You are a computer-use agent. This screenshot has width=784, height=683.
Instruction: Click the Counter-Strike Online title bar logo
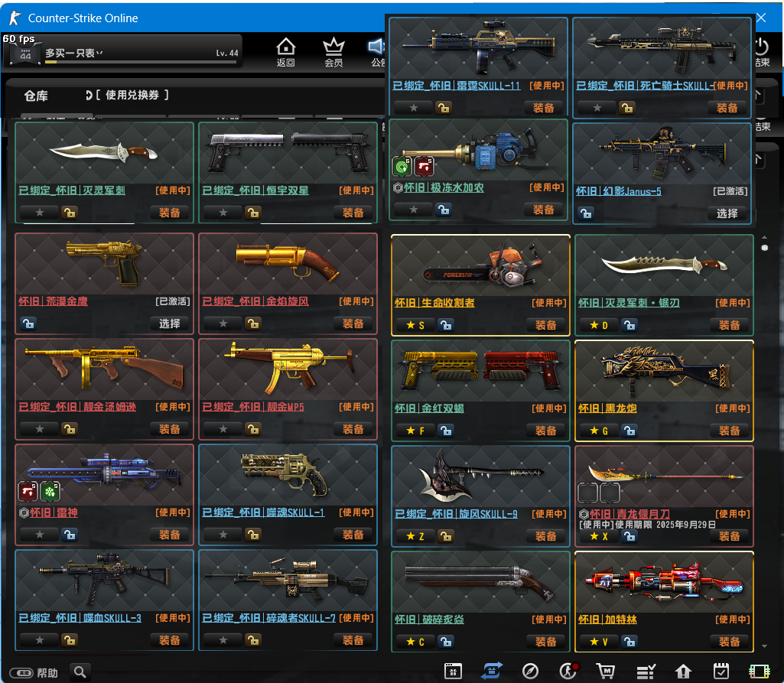[x=15, y=18]
